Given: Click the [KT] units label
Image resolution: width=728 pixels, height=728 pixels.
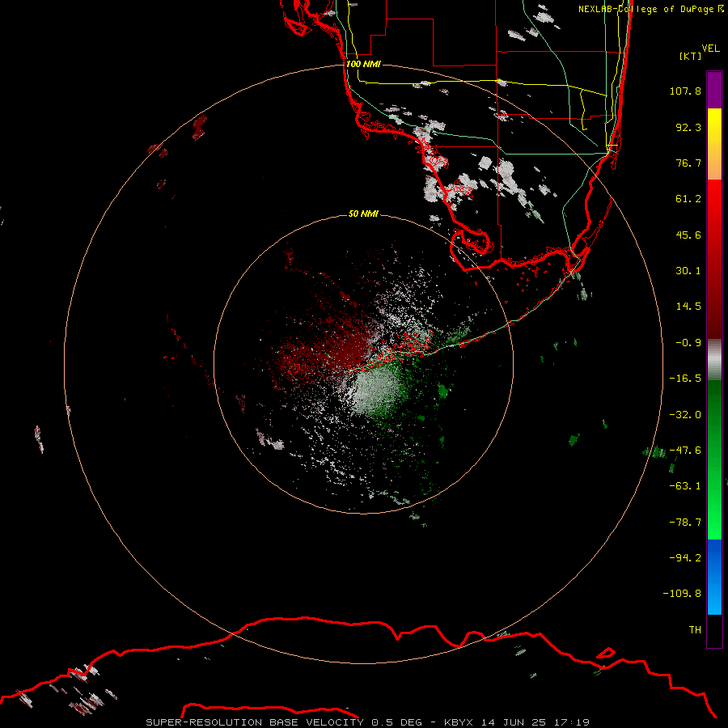Looking at the screenshot, I should pos(691,56).
